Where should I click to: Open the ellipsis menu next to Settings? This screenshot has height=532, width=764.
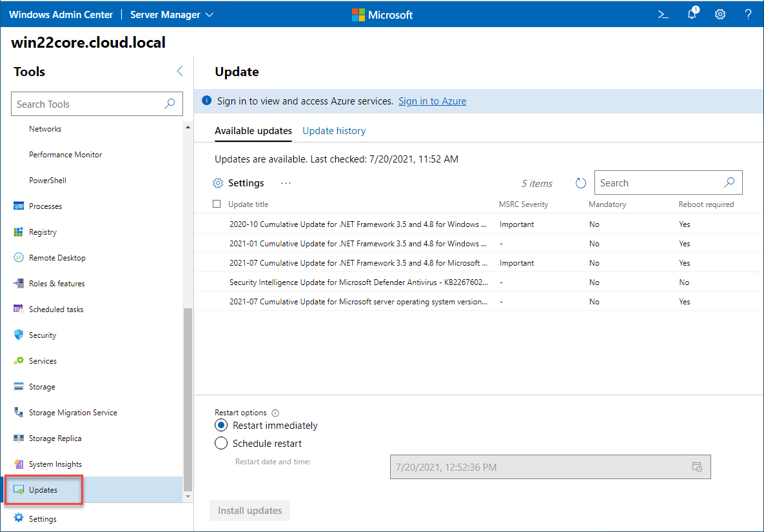pos(285,182)
